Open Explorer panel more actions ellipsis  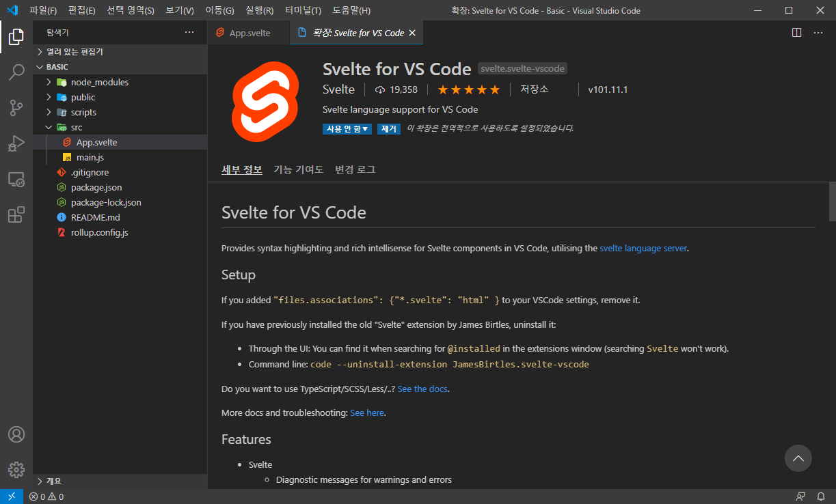(x=189, y=32)
